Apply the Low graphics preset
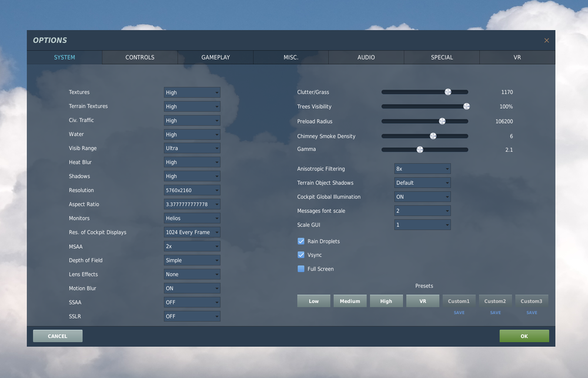 [313, 300]
